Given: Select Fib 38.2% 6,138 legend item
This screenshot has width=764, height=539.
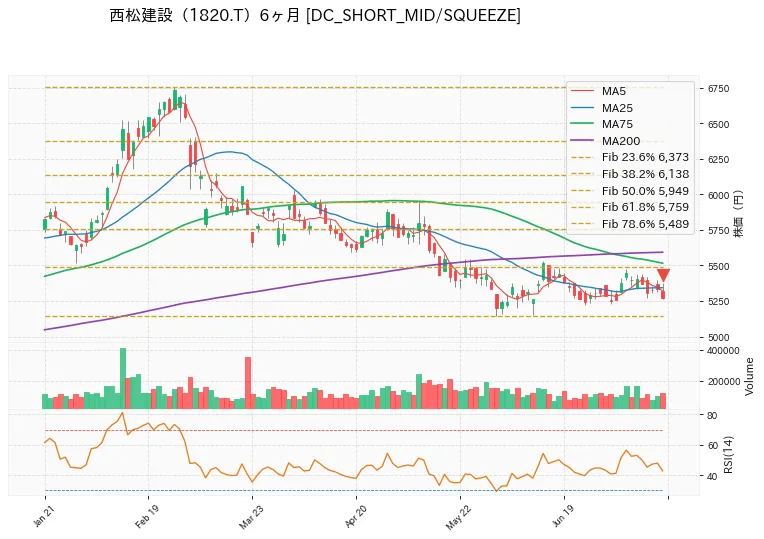Looking at the screenshot, I should (x=630, y=174).
